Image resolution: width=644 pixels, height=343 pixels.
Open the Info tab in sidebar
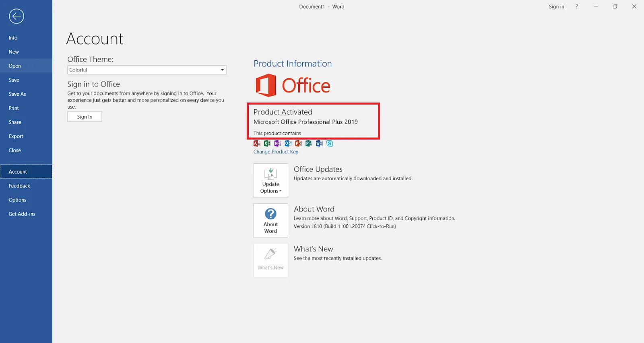pyautogui.click(x=13, y=38)
